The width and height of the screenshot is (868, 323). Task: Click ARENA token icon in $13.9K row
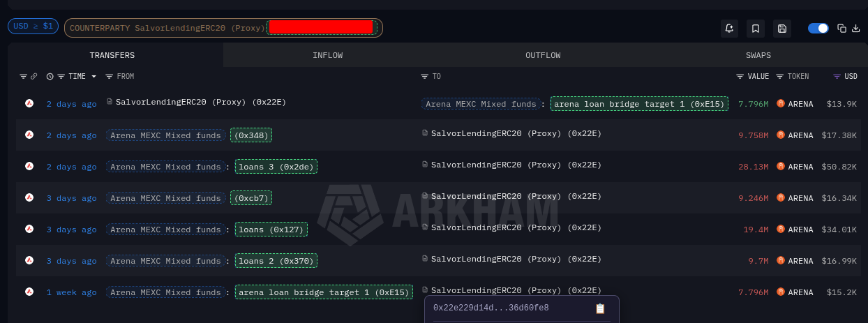pyautogui.click(x=781, y=103)
